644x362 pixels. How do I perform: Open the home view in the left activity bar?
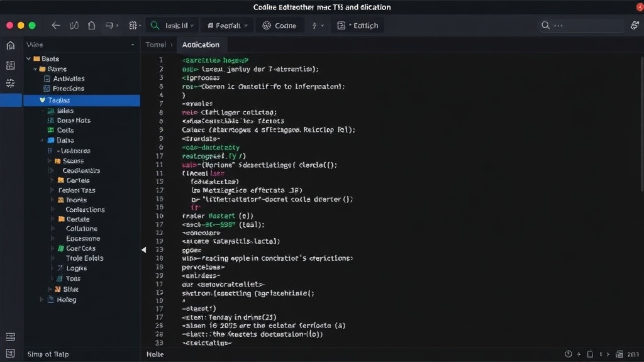[10, 45]
